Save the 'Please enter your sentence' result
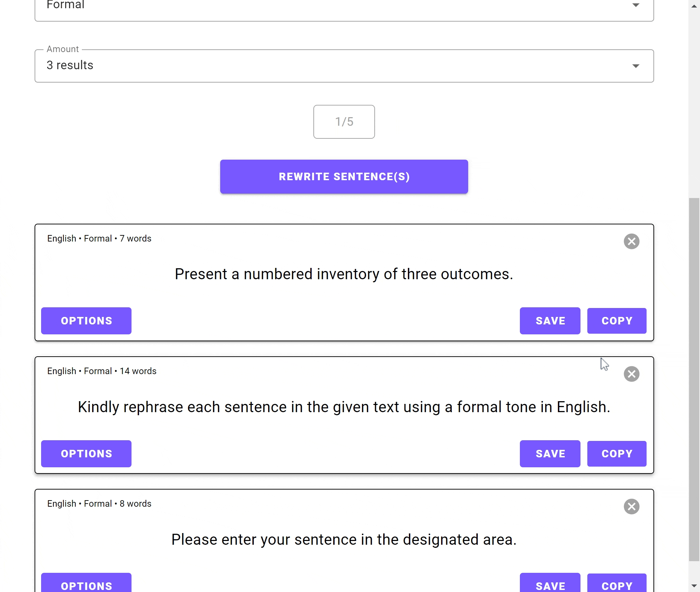Viewport: 700px width, 592px height. [x=550, y=584]
